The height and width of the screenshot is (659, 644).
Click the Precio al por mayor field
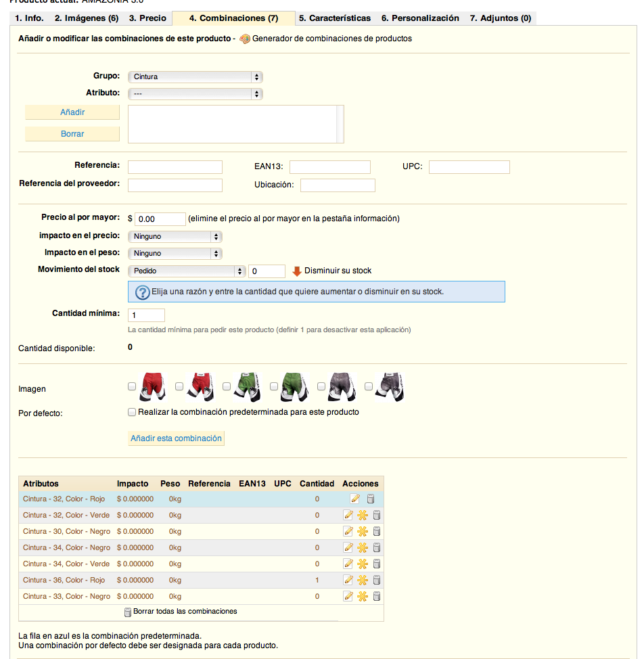(x=160, y=219)
